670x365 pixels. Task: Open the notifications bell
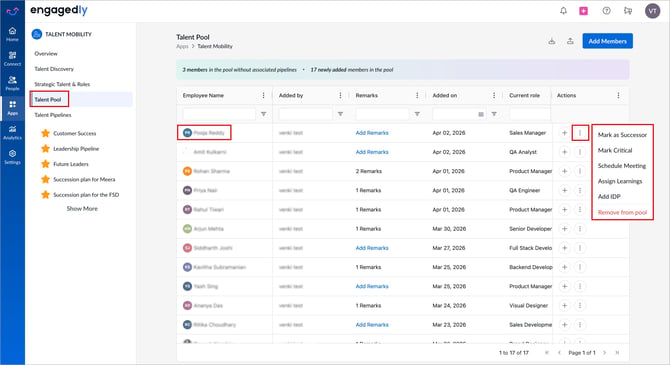[563, 11]
